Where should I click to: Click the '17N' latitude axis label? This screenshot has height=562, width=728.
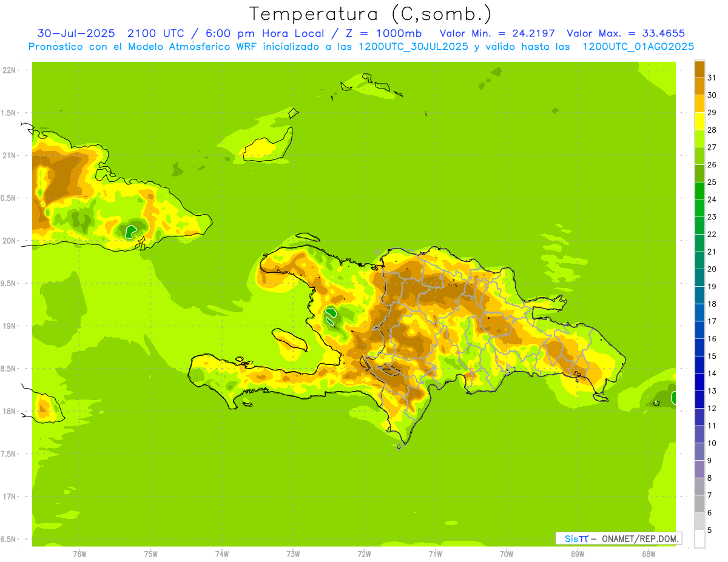pos(8,497)
